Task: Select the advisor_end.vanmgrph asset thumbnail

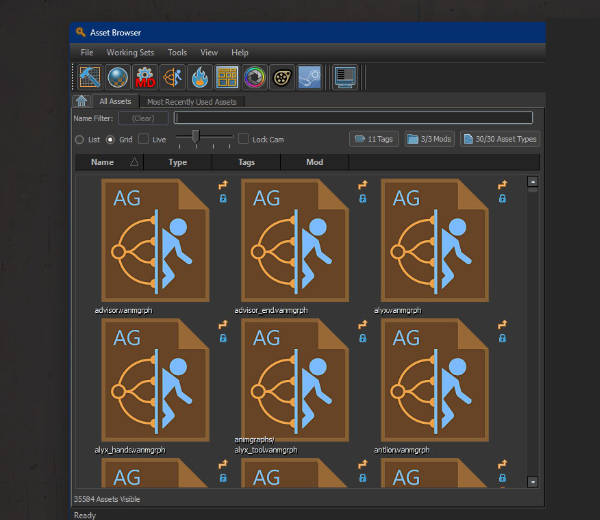Action: (x=295, y=240)
